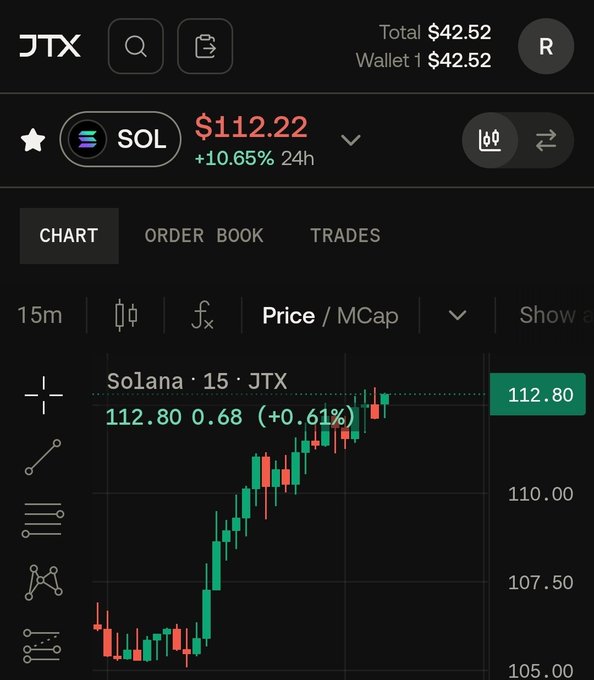Open the 15m interval selector
This screenshot has width=594, height=680.
tap(40, 315)
